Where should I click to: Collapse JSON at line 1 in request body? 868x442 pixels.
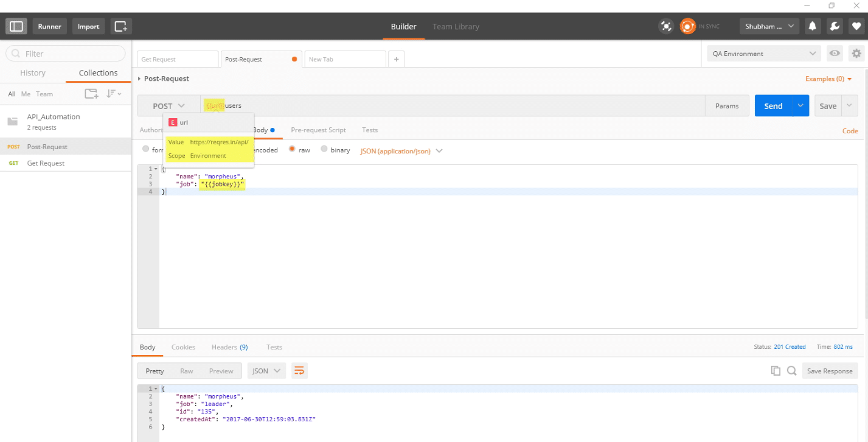point(156,169)
